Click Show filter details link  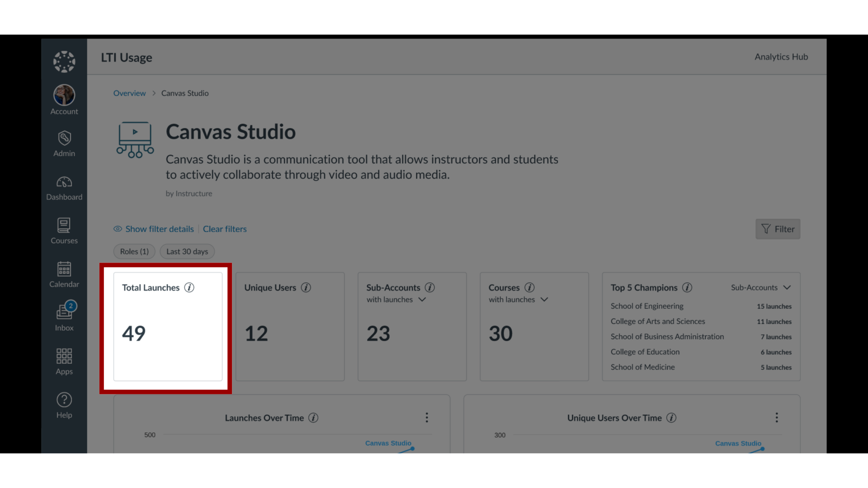153,228
